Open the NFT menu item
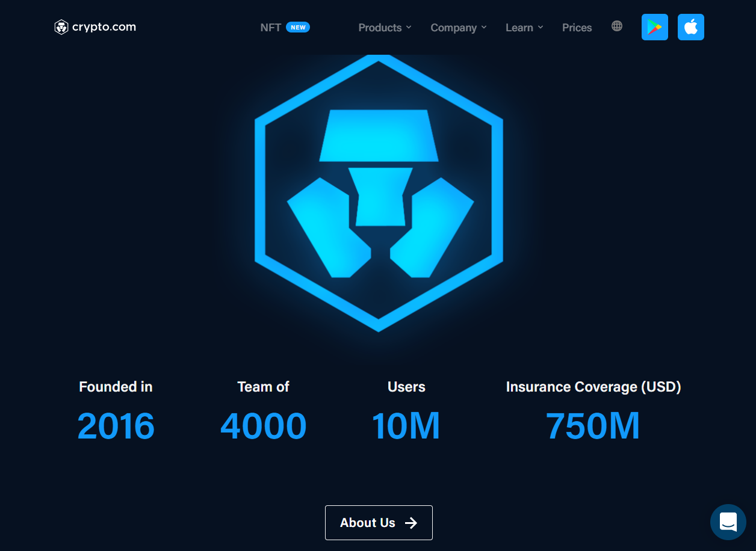The width and height of the screenshot is (756, 551). click(x=271, y=28)
